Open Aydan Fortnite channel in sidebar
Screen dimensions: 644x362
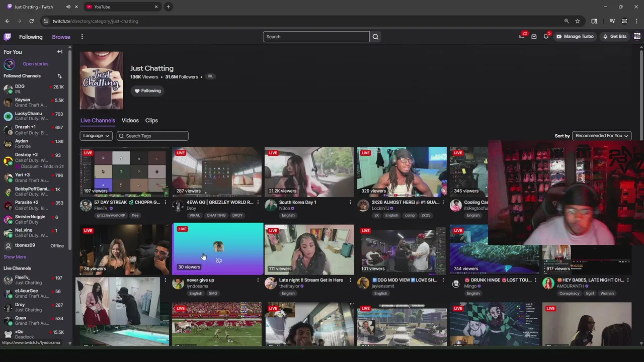pos(34,144)
